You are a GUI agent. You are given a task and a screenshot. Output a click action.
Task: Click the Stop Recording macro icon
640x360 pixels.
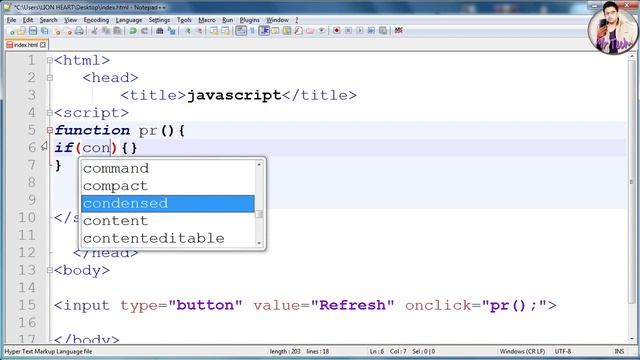pyautogui.click(x=348, y=31)
